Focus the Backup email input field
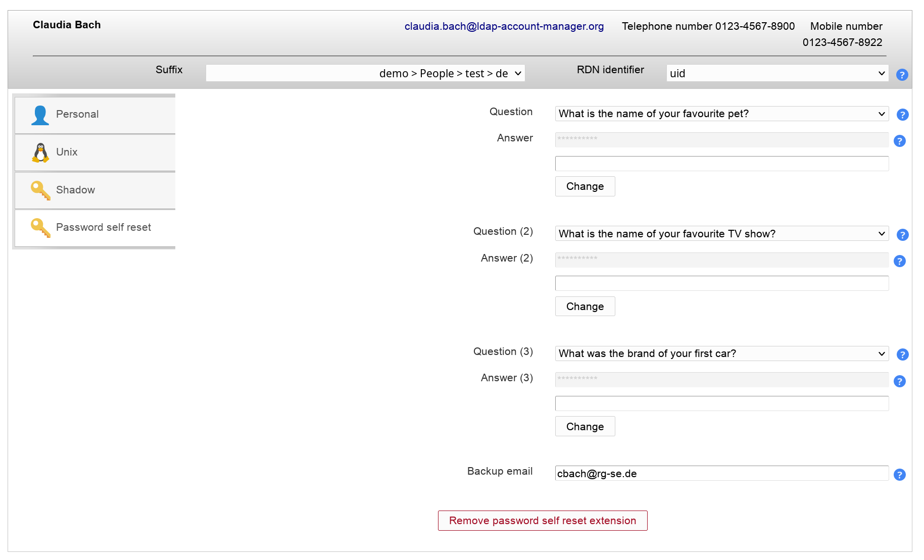 pos(721,474)
